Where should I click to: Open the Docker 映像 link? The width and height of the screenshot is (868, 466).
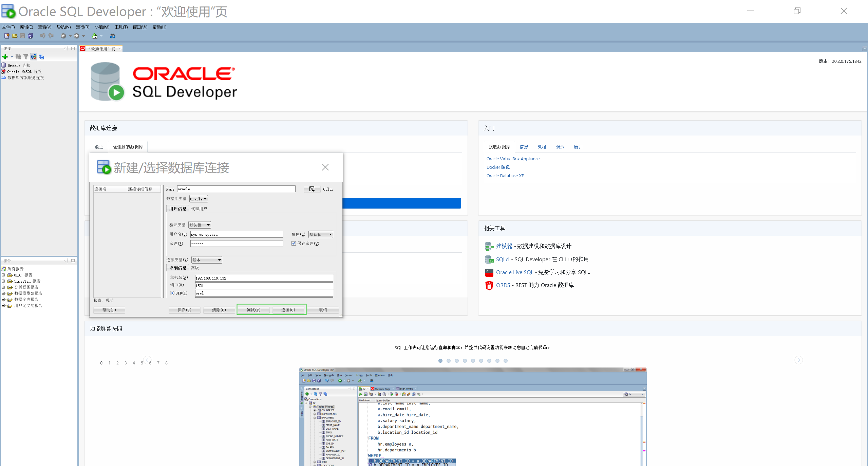click(x=498, y=167)
